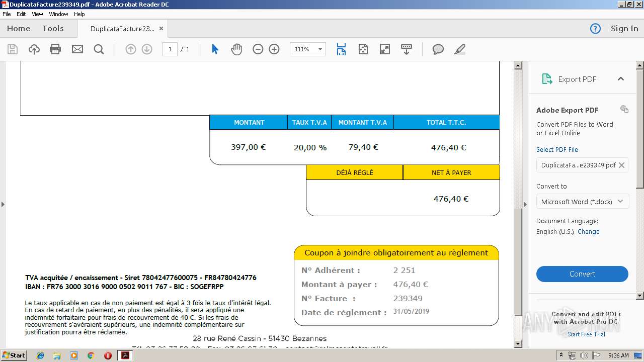Click document vertical scrollbar down arrow
This screenshot has width=644, height=362.
[x=518, y=344]
